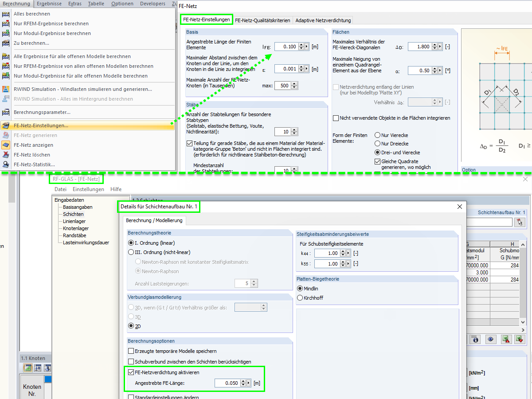Open arrow next to Angestrebte FE-Länge field

[x=249, y=383]
